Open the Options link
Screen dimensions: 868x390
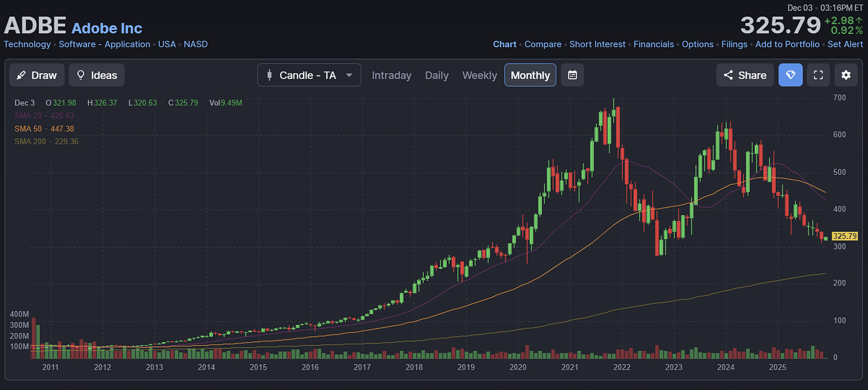[x=697, y=44]
